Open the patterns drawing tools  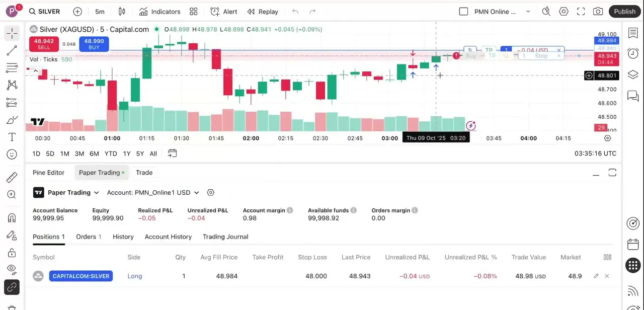click(x=12, y=85)
